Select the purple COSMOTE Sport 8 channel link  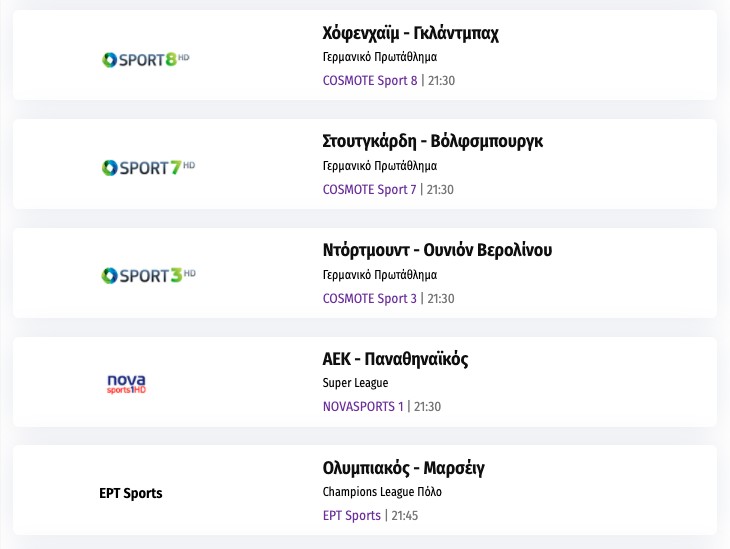370,81
